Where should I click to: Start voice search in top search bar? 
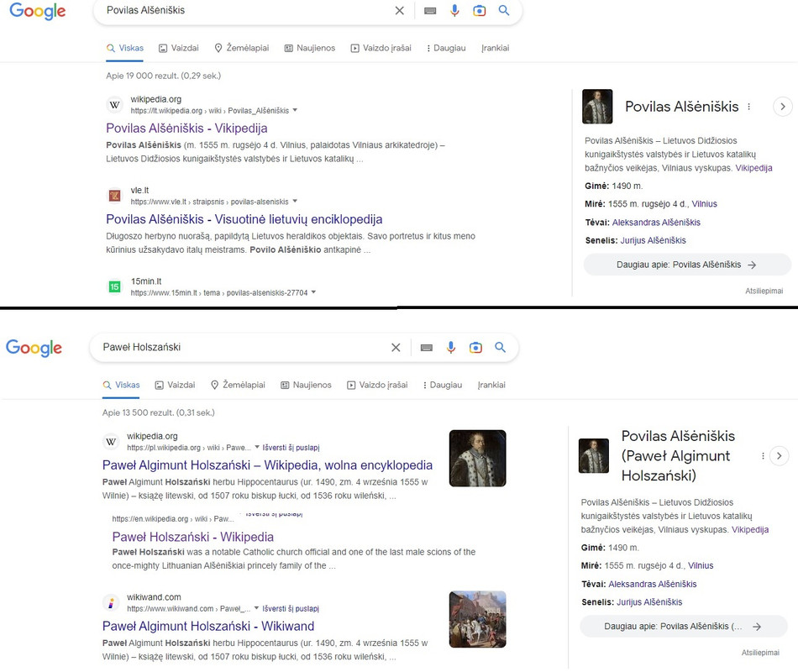click(x=454, y=10)
